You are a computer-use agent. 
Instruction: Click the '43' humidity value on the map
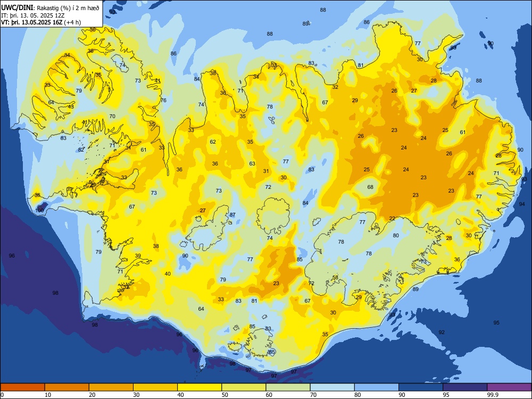[x=71, y=106]
